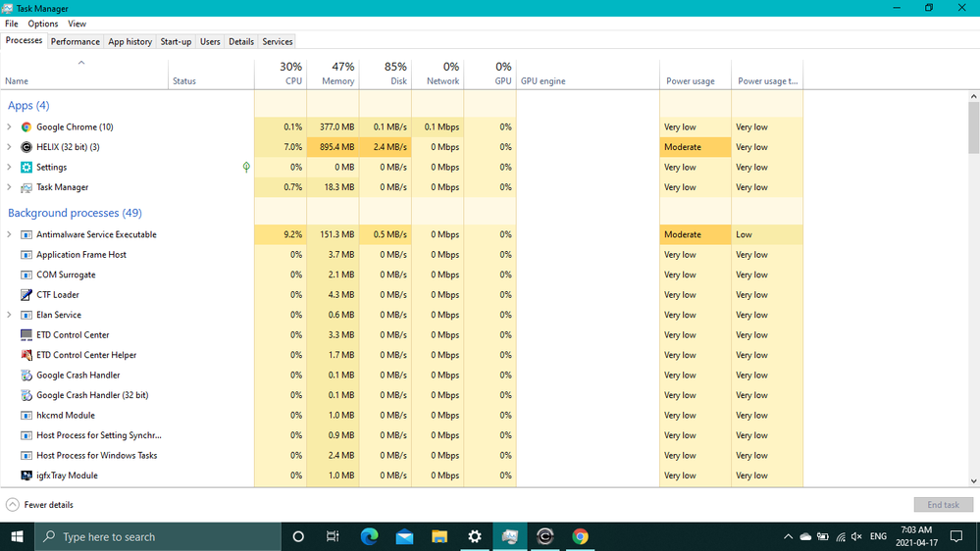This screenshot has width=980, height=551.
Task: Open the Options menu
Action: 42,24
